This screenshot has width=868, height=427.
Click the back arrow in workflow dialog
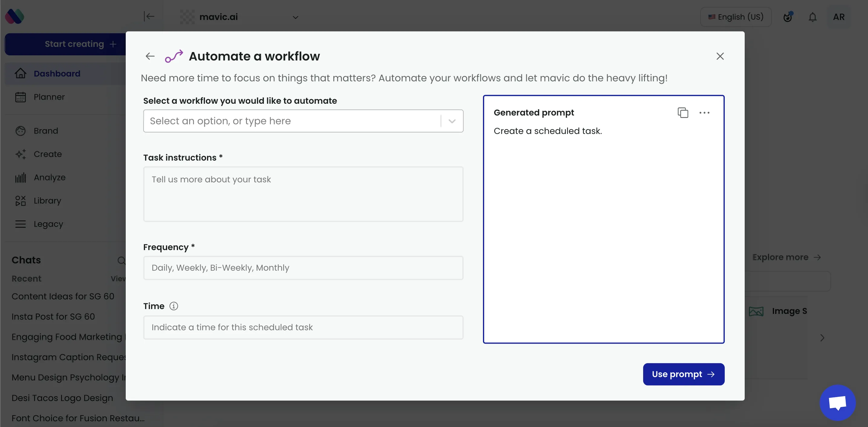[x=150, y=56]
